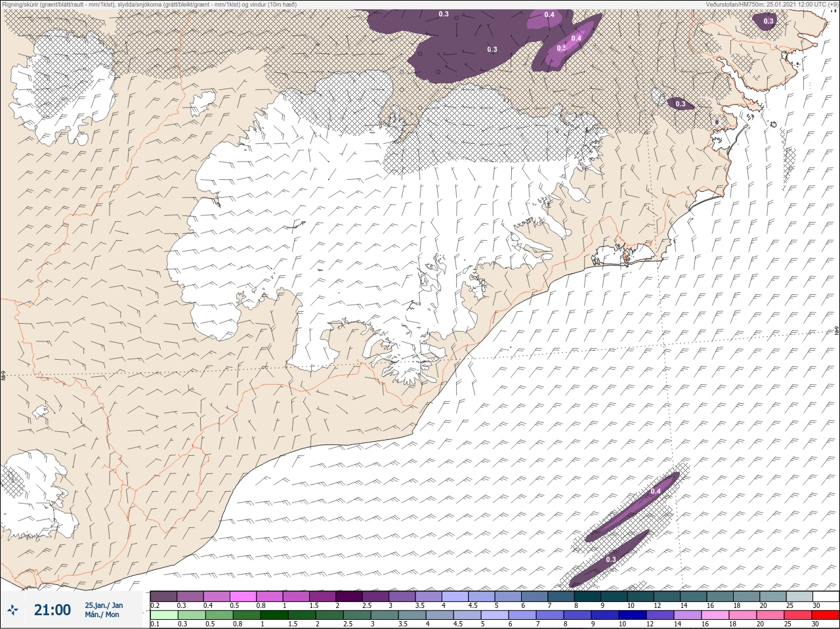
Task: Select the dark blue lower swatch labeled 10
Action: (633, 615)
